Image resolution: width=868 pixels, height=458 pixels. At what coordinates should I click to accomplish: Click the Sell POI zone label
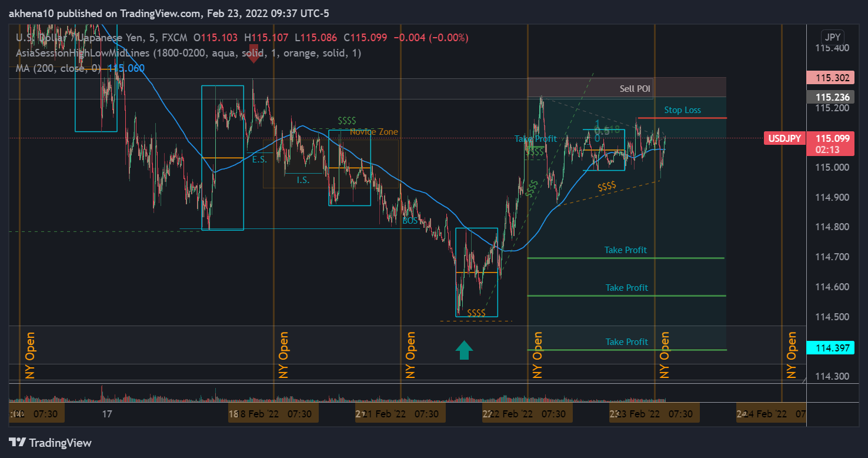(x=635, y=89)
